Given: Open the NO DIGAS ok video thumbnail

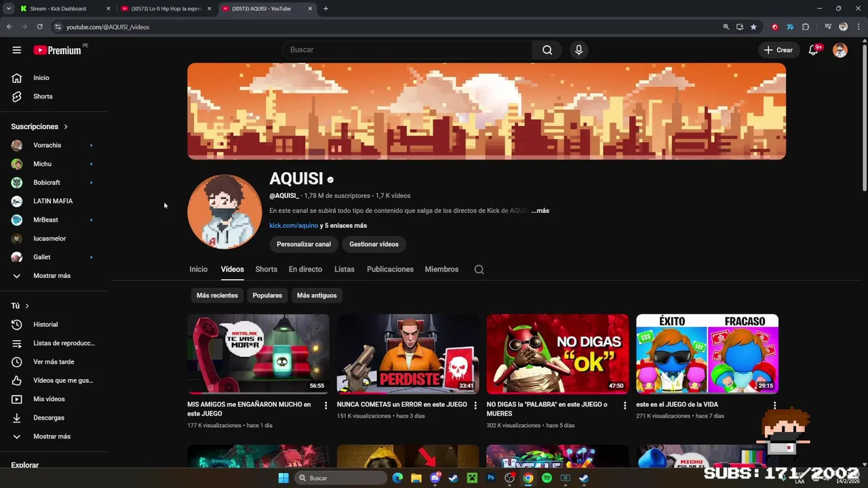Looking at the screenshot, I should (x=557, y=354).
